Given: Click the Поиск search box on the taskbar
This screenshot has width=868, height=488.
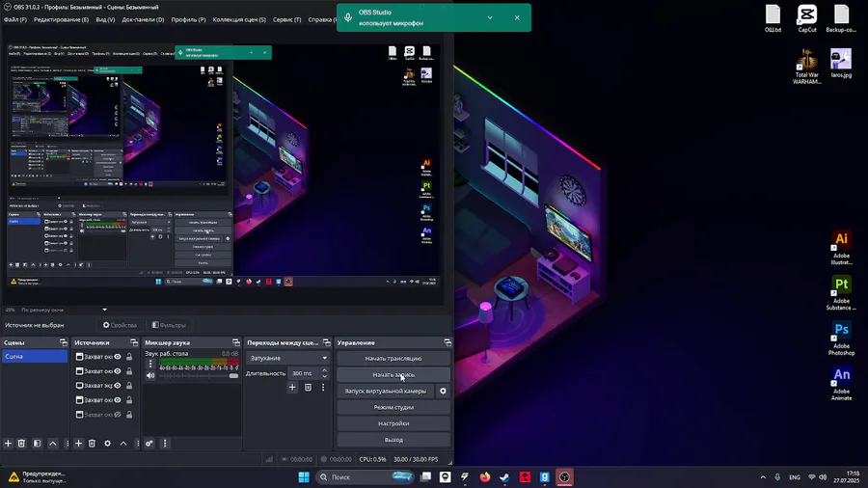Looking at the screenshot, I should pyautogui.click(x=365, y=477).
